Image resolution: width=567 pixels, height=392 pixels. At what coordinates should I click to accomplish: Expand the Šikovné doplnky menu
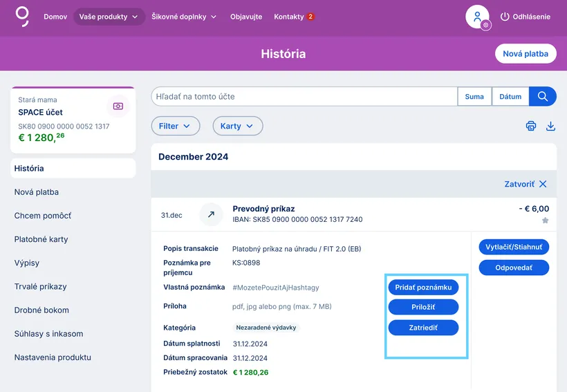(x=184, y=17)
